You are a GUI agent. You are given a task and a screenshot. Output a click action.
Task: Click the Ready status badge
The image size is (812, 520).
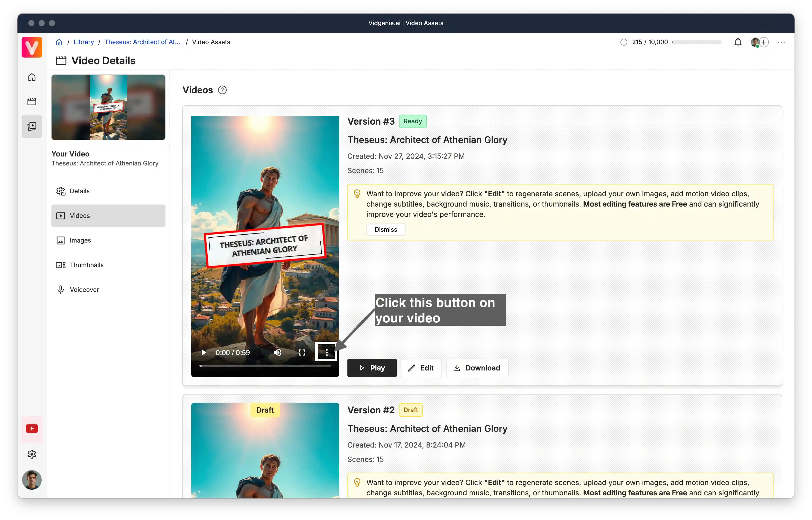point(413,121)
